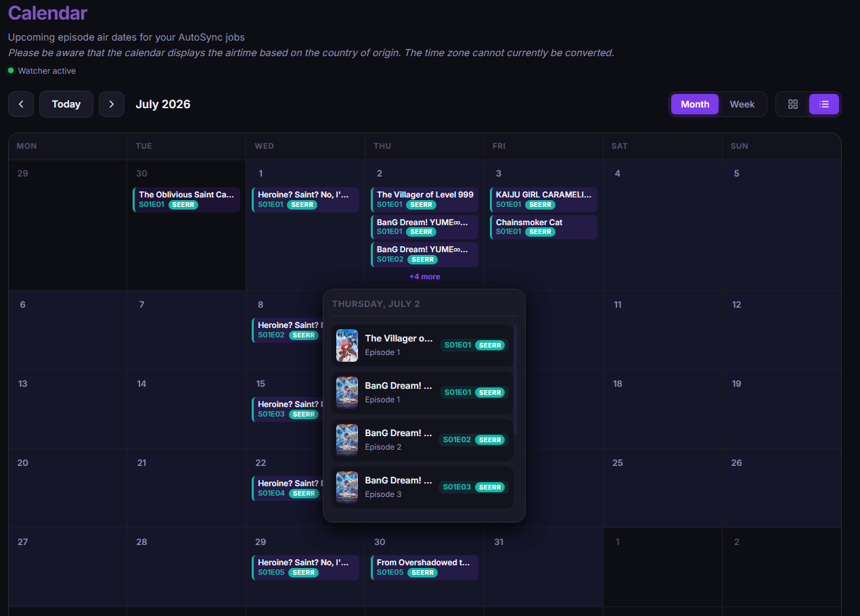Open Heroine? Saint? S01E02 event on July 8
The height and width of the screenshot is (616, 860).
pyautogui.click(x=288, y=330)
